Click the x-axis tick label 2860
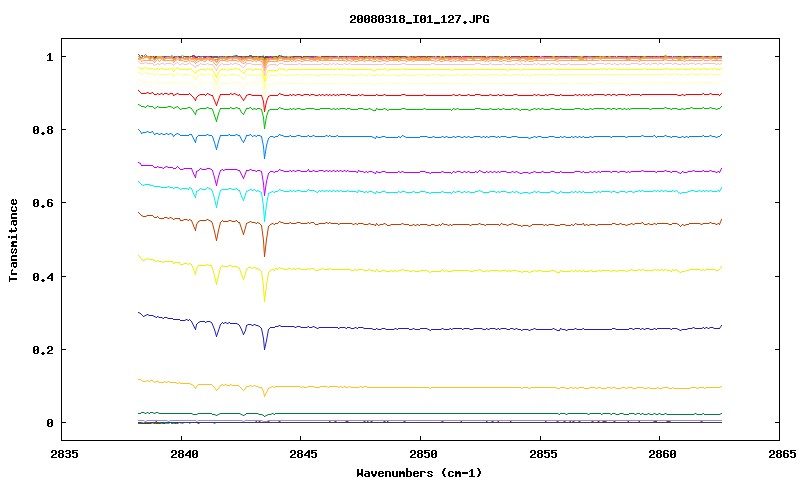 pos(662,454)
